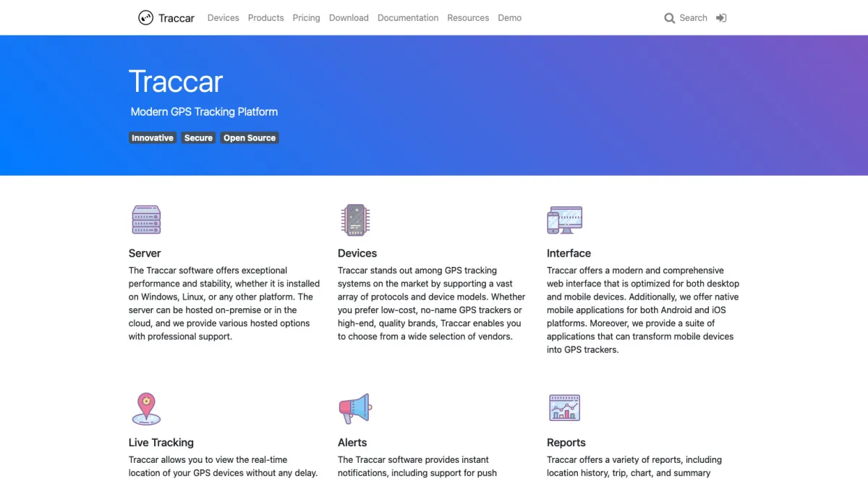Click the Devices section heading

point(357,253)
